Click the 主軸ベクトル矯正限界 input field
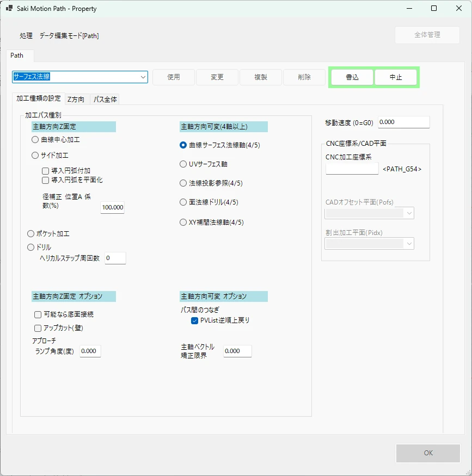Image resolution: width=472 pixels, height=476 pixels. (x=237, y=351)
